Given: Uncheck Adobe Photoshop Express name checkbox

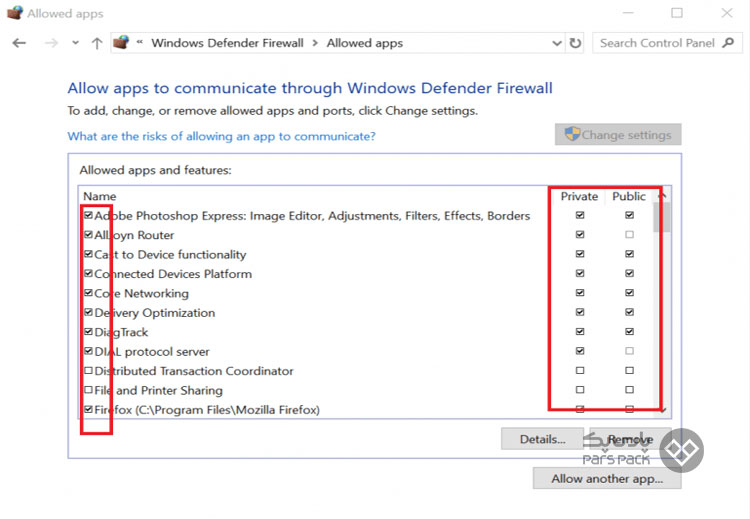Looking at the screenshot, I should coord(88,215).
